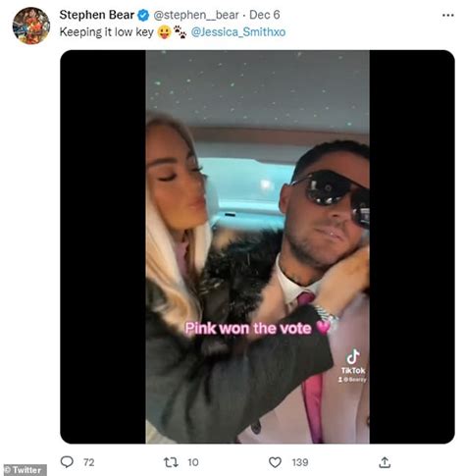Screen dimensions: 465x476
Task: Click the Dec 6 timestamp
Action: coord(264,15)
